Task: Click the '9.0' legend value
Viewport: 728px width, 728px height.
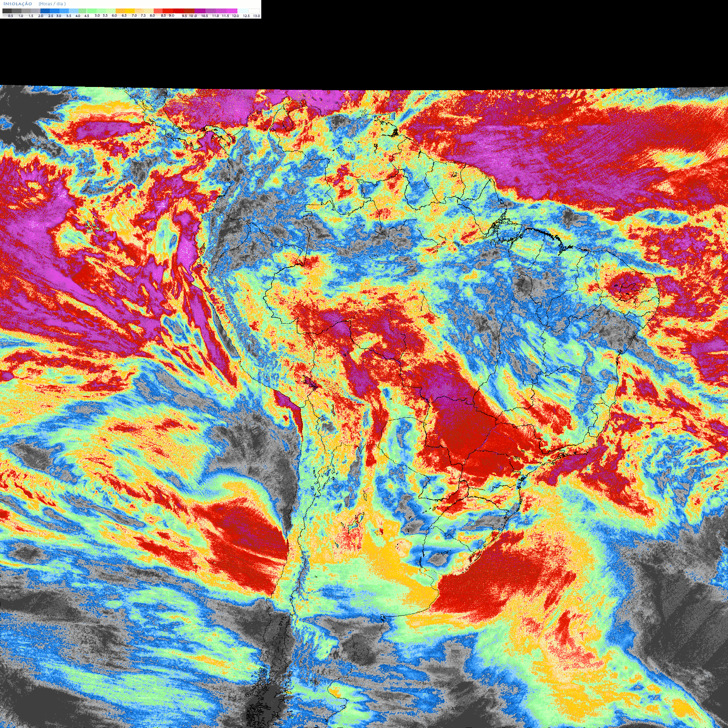Action: [171, 15]
